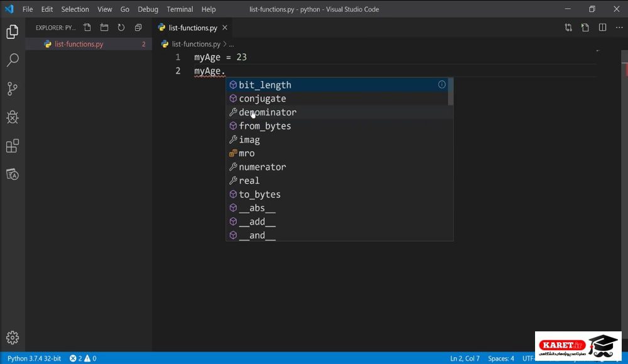Open the Debug menu
The width and height of the screenshot is (628, 364).
click(148, 9)
